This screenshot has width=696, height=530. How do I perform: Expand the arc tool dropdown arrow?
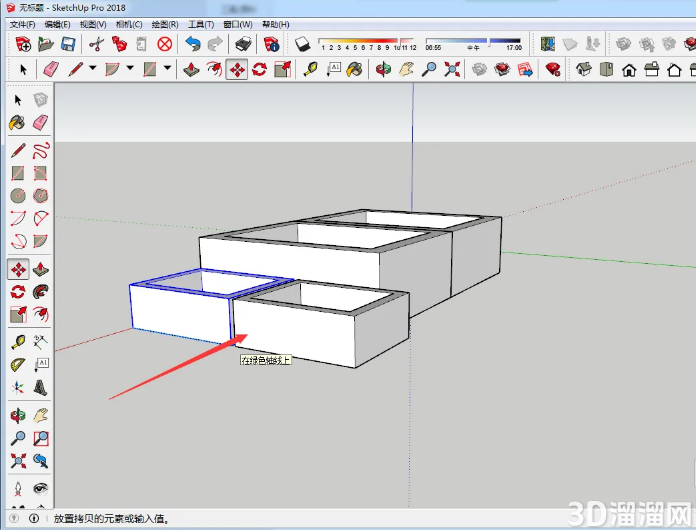point(130,68)
